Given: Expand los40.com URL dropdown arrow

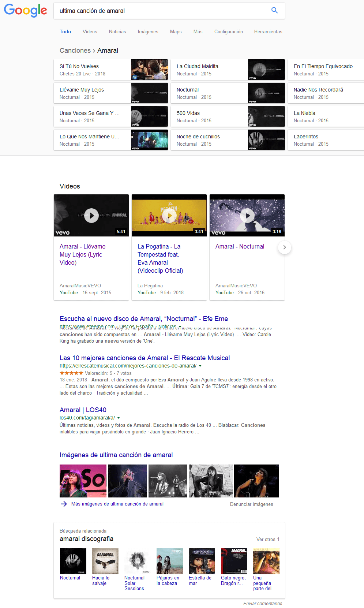Looking at the screenshot, I should pyautogui.click(x=119, y=418).
